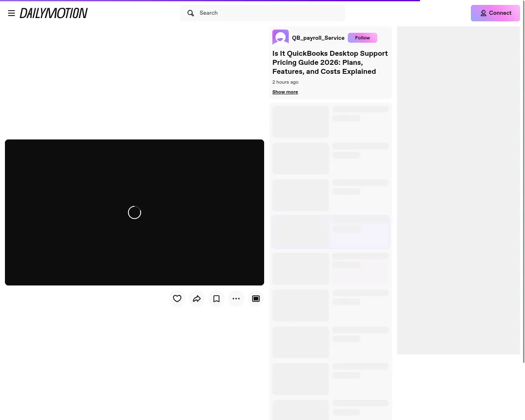Expand description with Show more

(285, 92)
